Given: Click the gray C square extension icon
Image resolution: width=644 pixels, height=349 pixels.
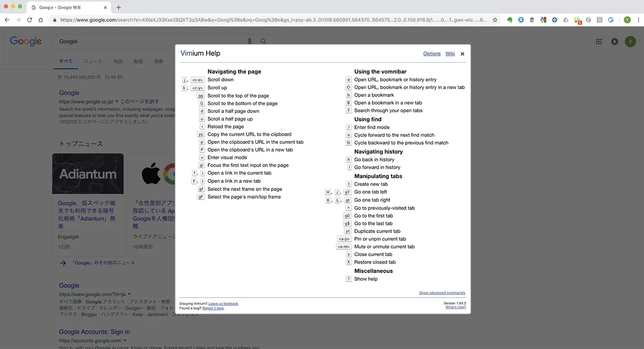Looking at the screenshot, I should (x=599, y=20).
